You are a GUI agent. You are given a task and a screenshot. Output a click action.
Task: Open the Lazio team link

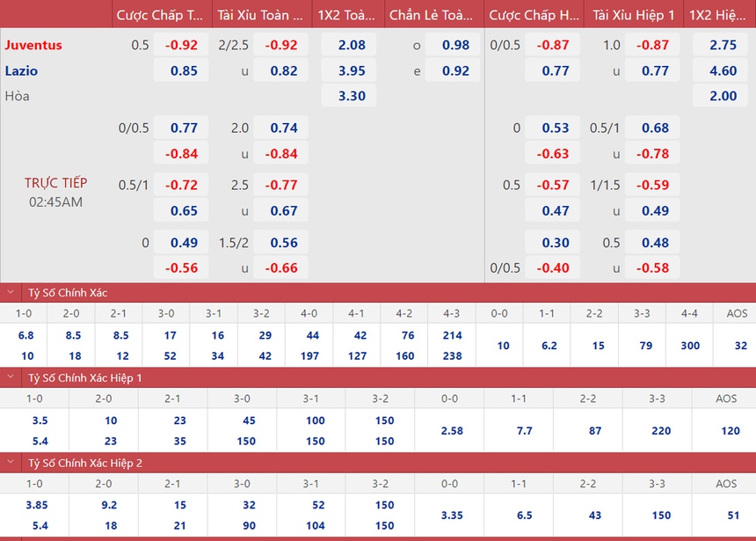[x=21, y=70]
